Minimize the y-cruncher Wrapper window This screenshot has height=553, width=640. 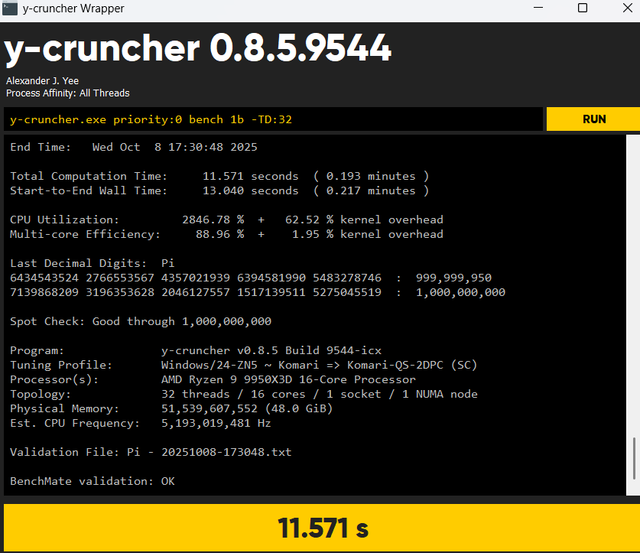(538, 8)
